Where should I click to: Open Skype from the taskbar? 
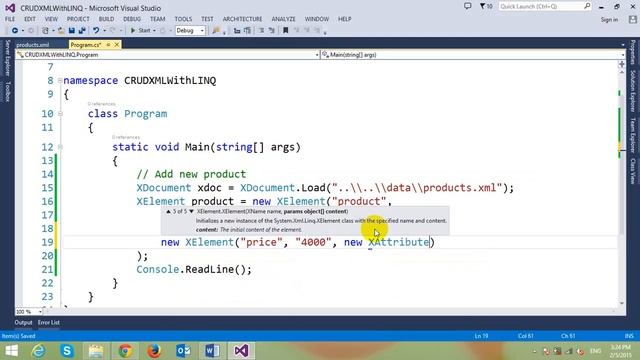pos(67,351)
